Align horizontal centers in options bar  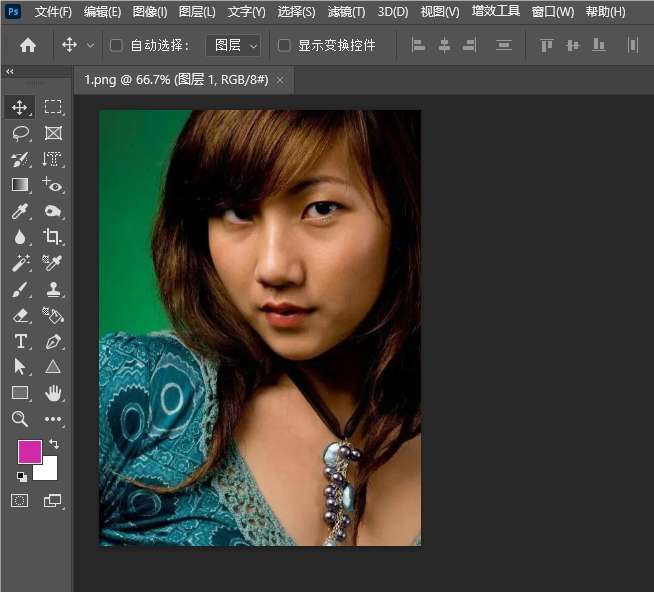(444, 45)
